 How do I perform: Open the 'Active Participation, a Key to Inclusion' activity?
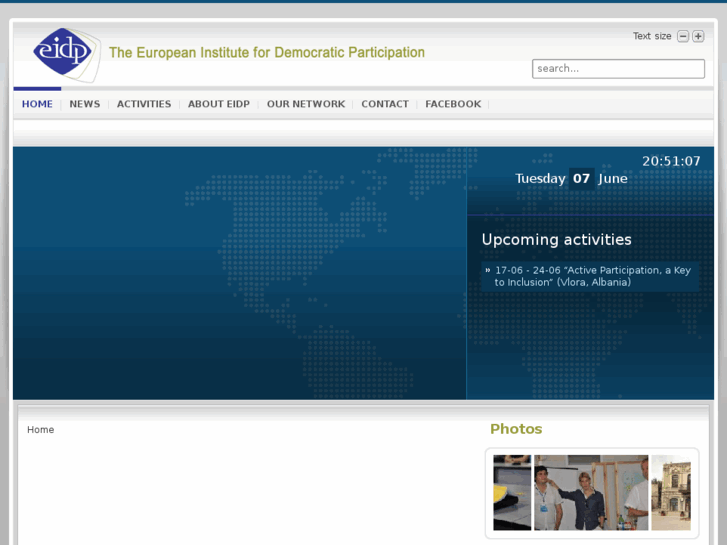pos(590,276)
